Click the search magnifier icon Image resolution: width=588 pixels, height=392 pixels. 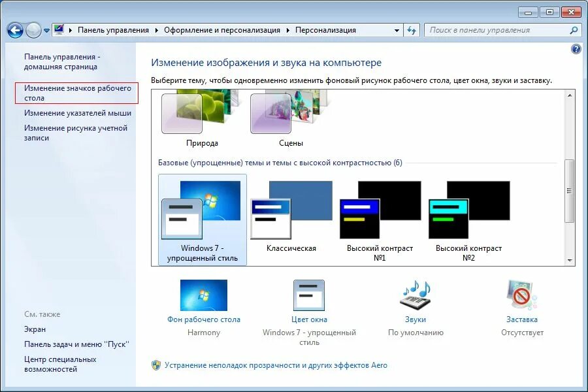pyautogui.click(x=574, y=30)
